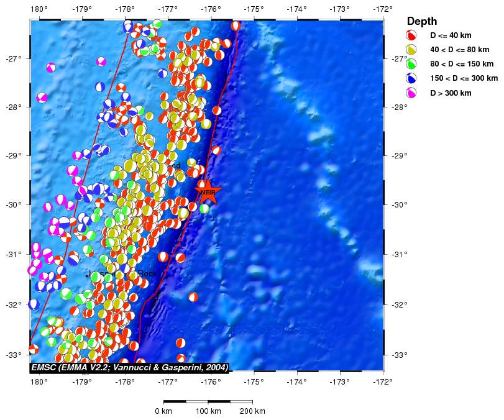Click the right-axis "-33°" latitude label

point(396,355)
